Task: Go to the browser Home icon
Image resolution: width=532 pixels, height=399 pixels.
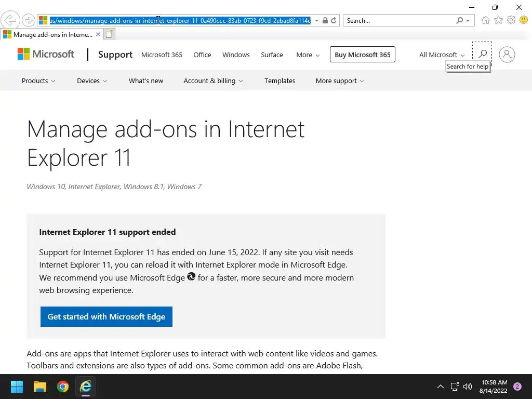Action: (x=486, y=20)
